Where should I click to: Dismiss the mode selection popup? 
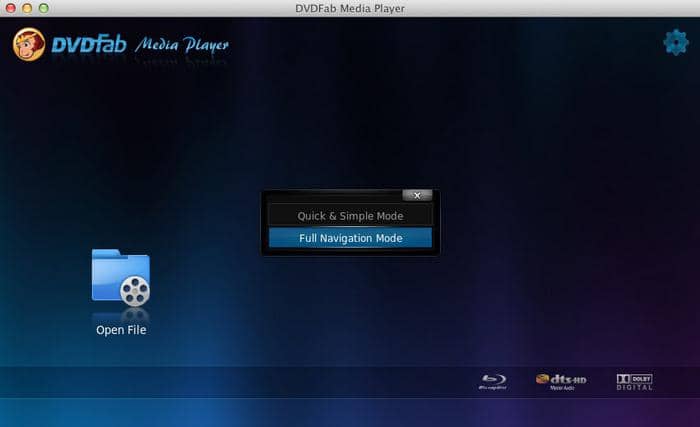click(417, 195)
